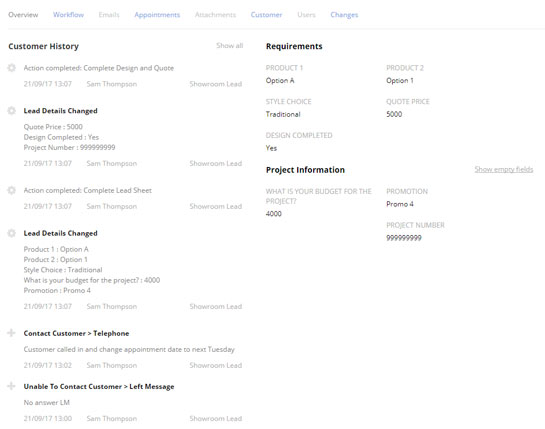Click Show all in Customer History
The image size is (545, 429).
click(x=229, y=46)
